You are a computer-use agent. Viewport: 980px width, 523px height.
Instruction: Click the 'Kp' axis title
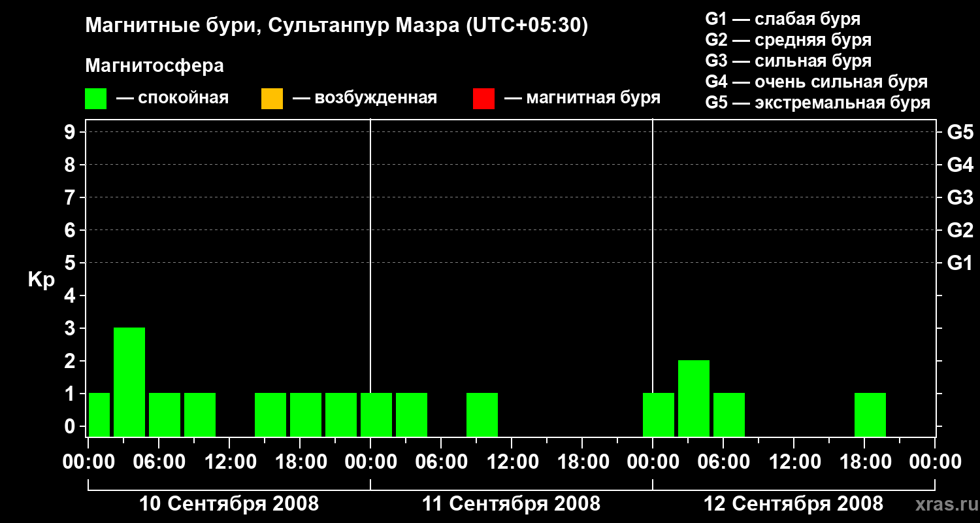(41, 280)
